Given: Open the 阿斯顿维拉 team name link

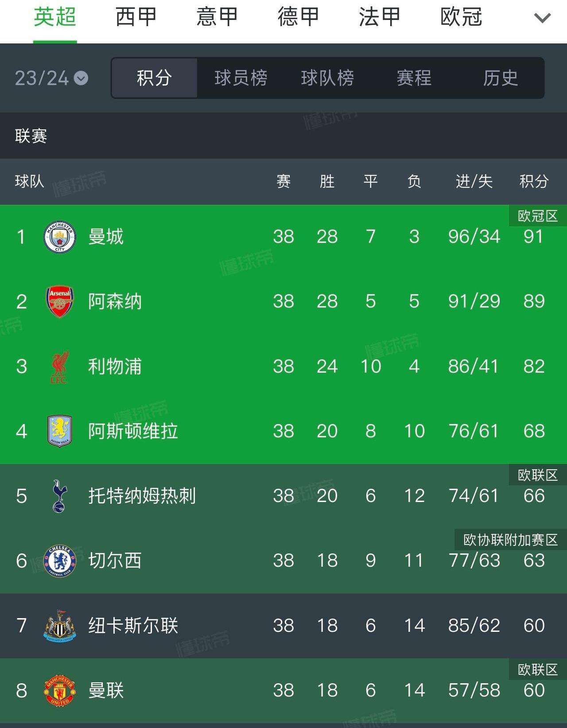Looking at the screenshot, I should pos(133,431).
